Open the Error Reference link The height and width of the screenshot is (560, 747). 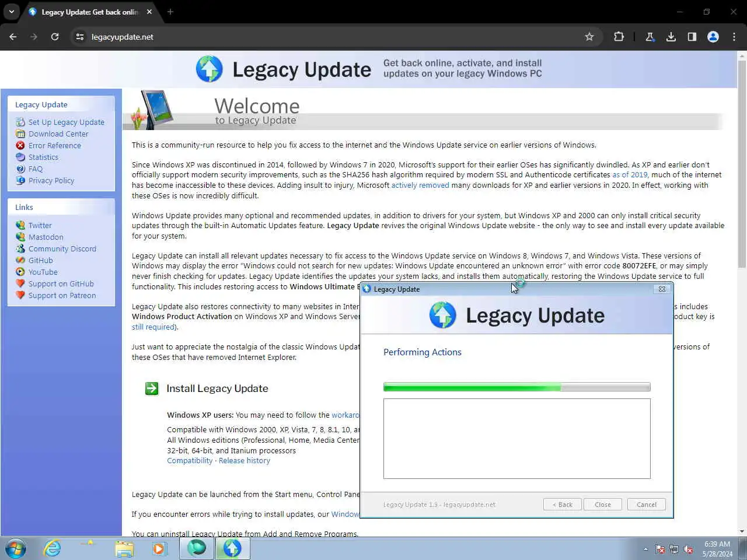55,145
